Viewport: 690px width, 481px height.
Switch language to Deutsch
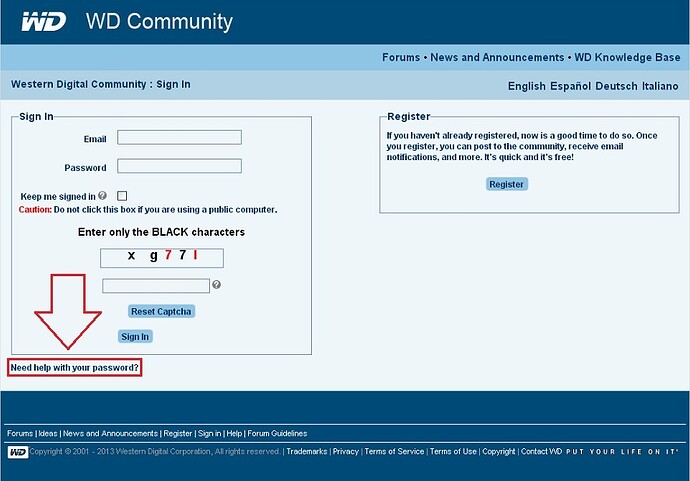616,86
